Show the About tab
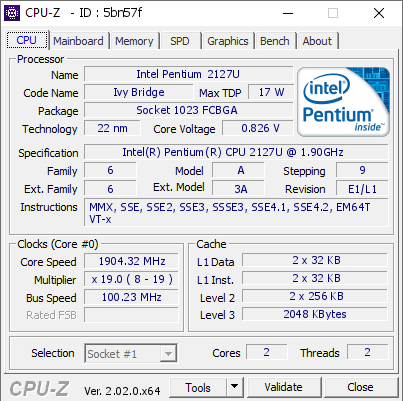The width and height of the screenshot is (403, 401). coord(317,41)
